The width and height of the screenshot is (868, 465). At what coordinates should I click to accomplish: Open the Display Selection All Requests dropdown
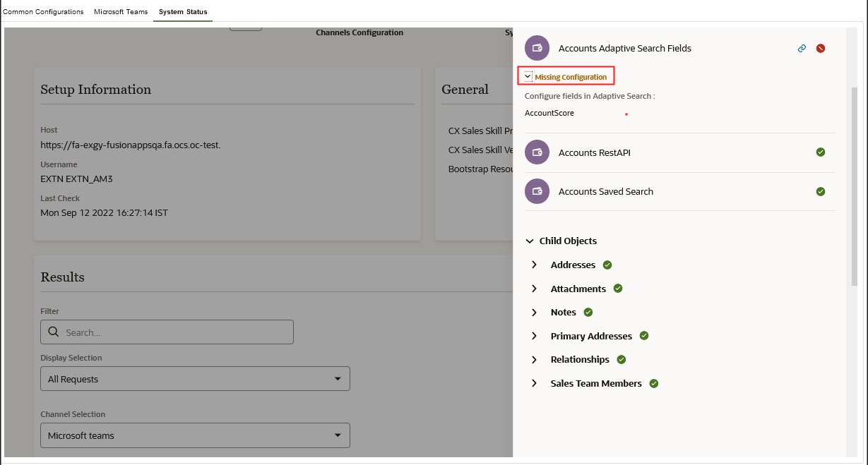point(196,379)
